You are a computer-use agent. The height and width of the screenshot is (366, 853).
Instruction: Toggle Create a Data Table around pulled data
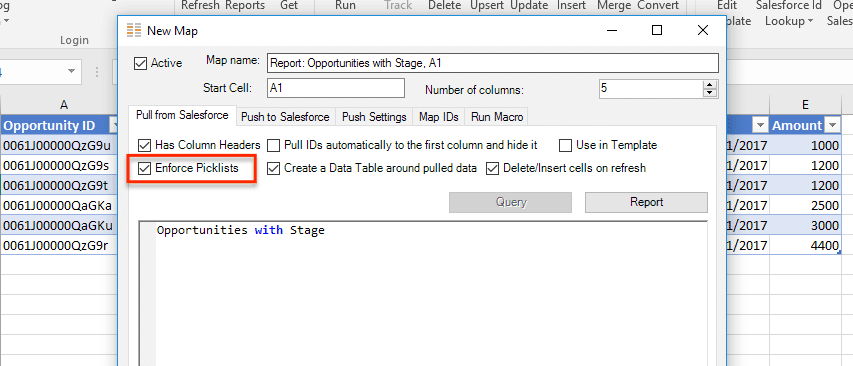pyautogui.click(x=274, y=169)
